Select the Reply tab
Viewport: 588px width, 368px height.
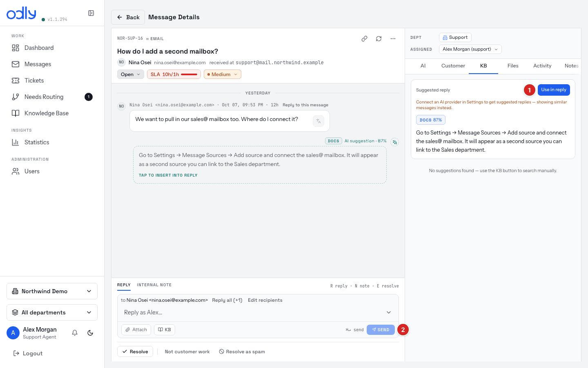(124, 285)
